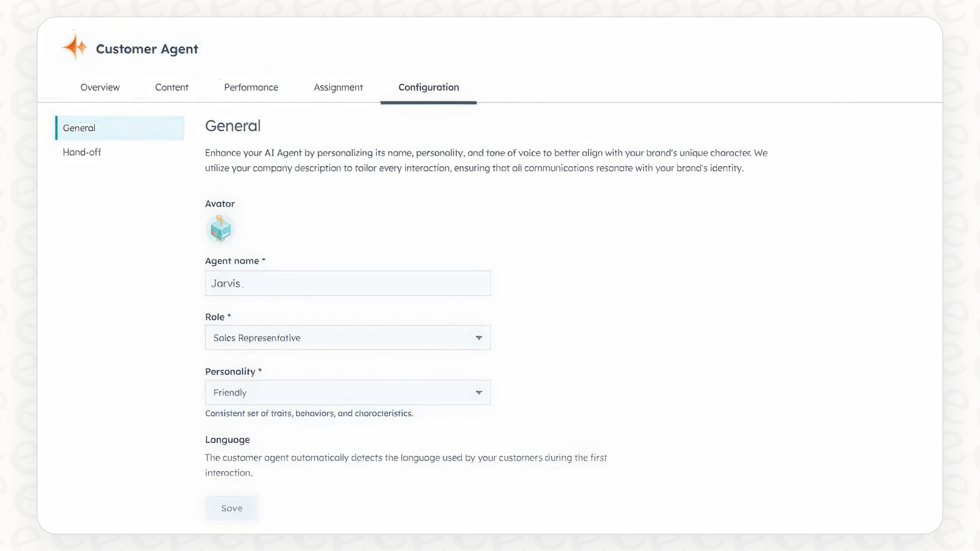Switch to the Content tab

click(171, 87)
